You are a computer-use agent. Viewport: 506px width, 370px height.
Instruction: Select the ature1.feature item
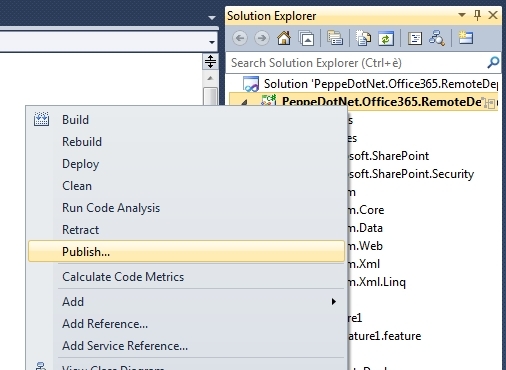tap(385, 336)
